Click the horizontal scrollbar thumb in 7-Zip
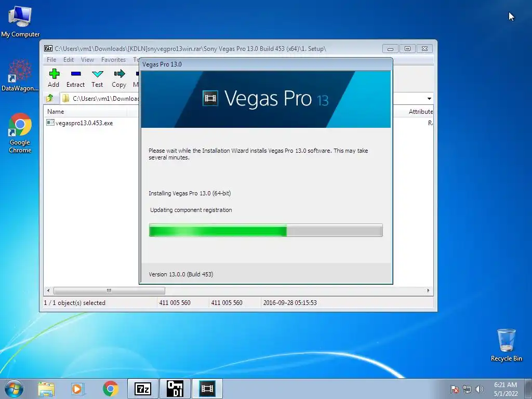532x399 pixels. pos(109,290)
